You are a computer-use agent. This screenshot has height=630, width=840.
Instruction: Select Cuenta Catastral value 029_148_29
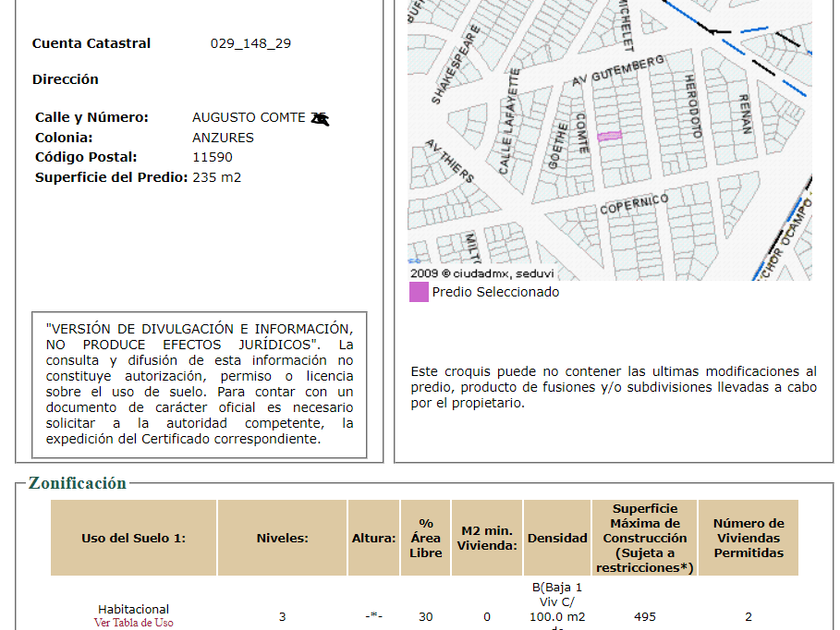(x=251, y=43)
